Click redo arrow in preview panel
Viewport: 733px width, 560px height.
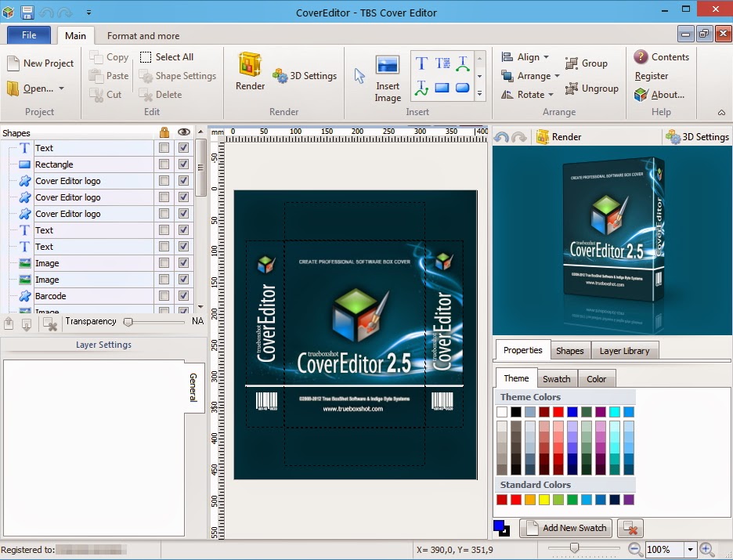519,137
